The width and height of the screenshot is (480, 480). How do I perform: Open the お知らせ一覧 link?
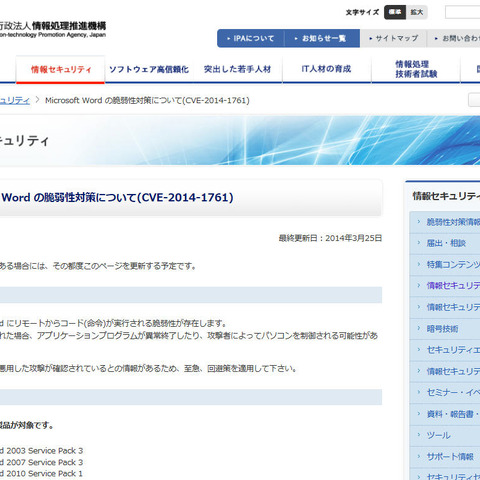322,38
